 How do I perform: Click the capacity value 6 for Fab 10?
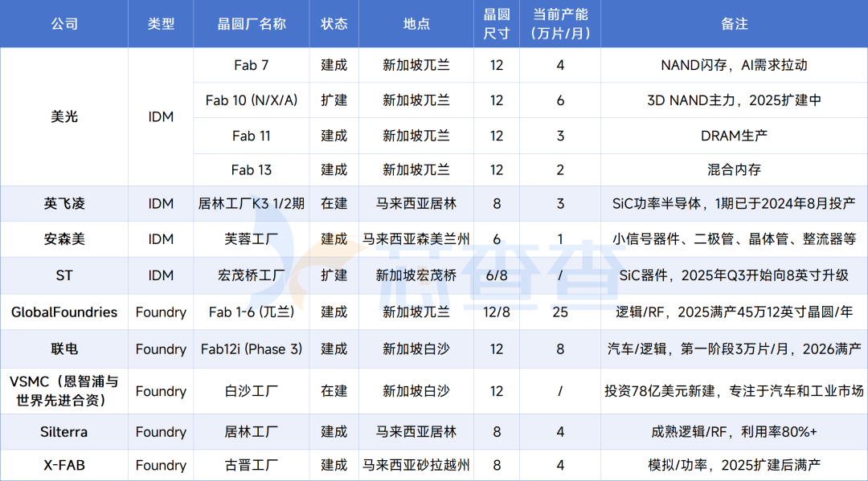tap(560, 100)
